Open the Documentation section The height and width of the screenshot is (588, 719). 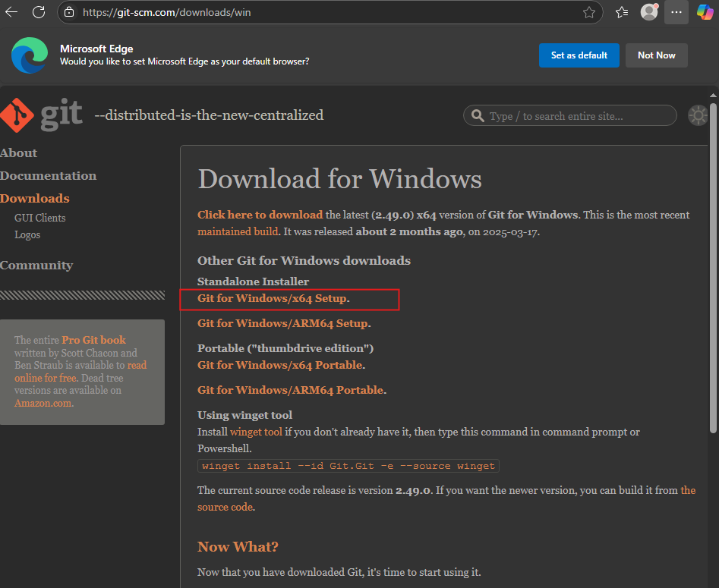pos(48,176)
